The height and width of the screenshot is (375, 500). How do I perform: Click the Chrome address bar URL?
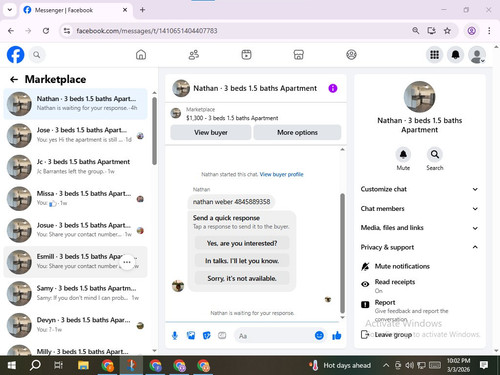point(147,31)
